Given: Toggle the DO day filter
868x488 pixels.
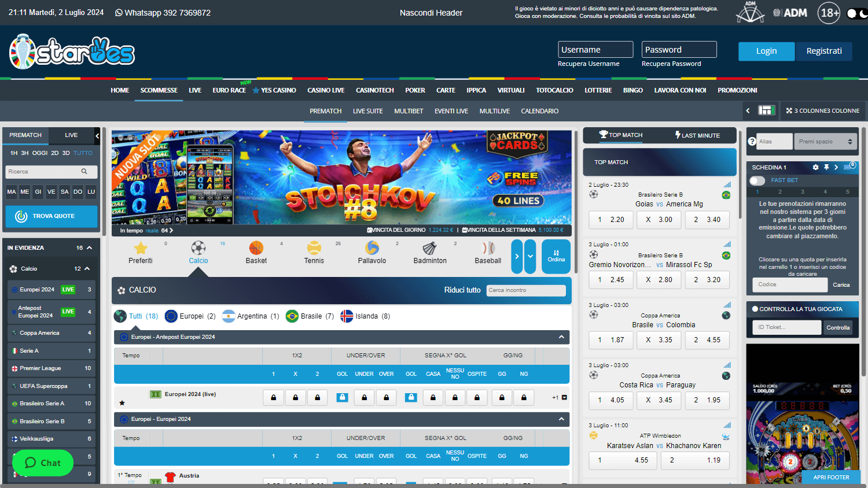Looking at the screenshot, I should coord(78,192).
